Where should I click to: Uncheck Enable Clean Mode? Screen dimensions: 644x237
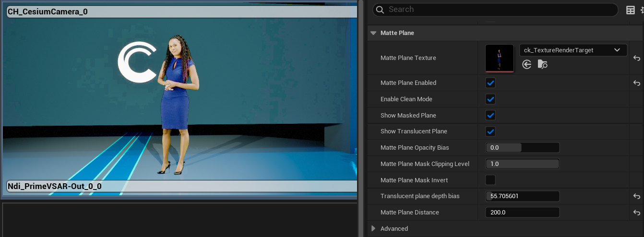[490, 99]
